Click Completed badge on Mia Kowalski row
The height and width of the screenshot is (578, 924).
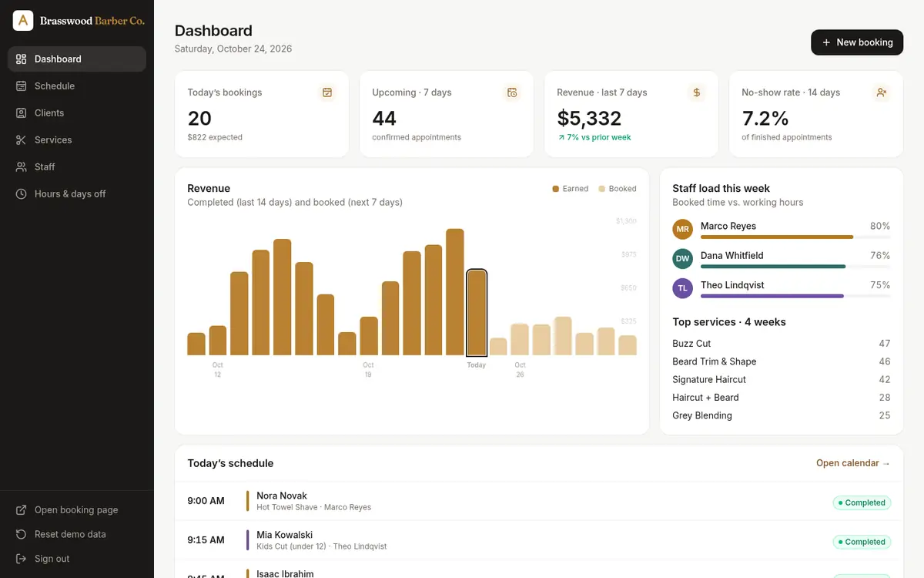coord(862,542)
